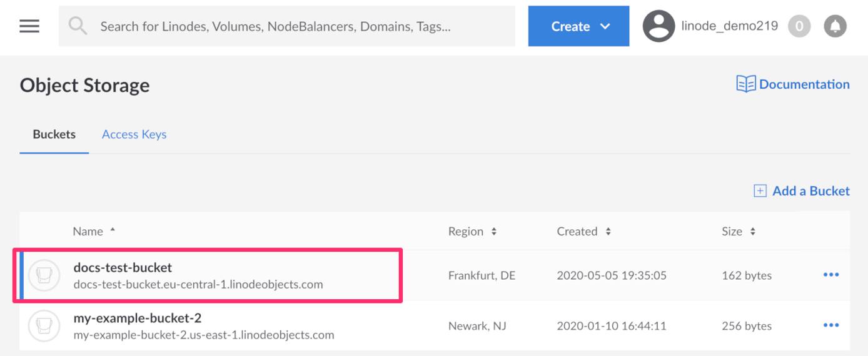Click the Add a Bucket link
868x356 pixels.
coord(802,191)
